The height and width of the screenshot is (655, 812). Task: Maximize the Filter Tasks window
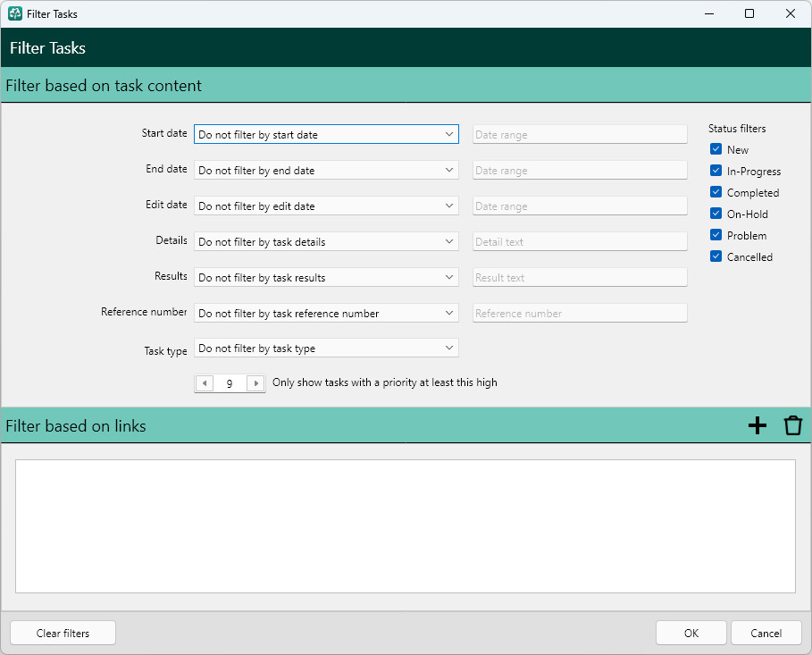(x=749, y=14)
